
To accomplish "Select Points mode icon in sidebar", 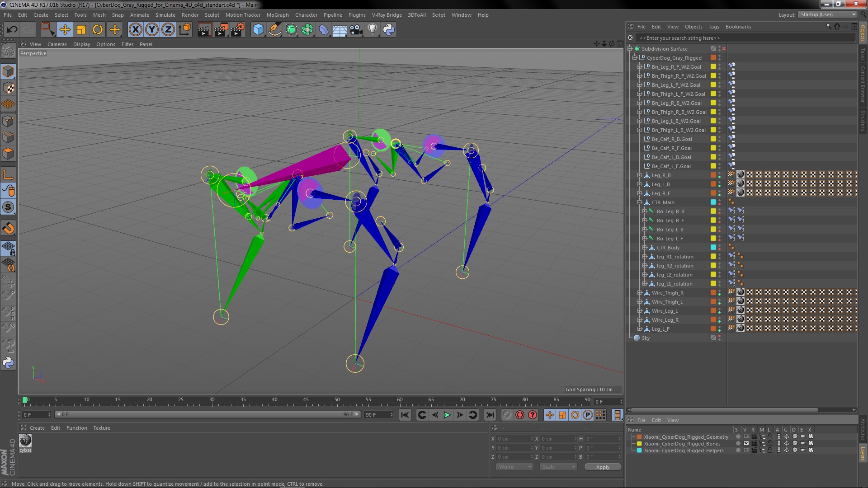I will pos(8,121).
